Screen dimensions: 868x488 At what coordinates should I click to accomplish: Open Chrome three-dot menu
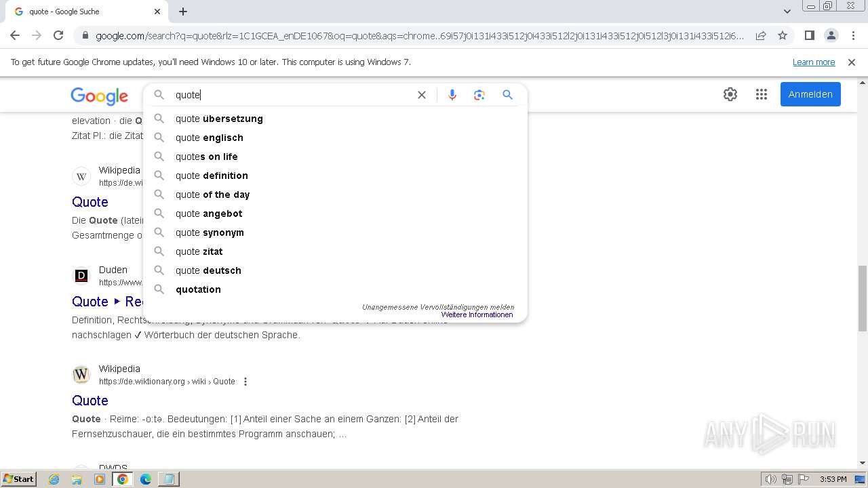853,35
